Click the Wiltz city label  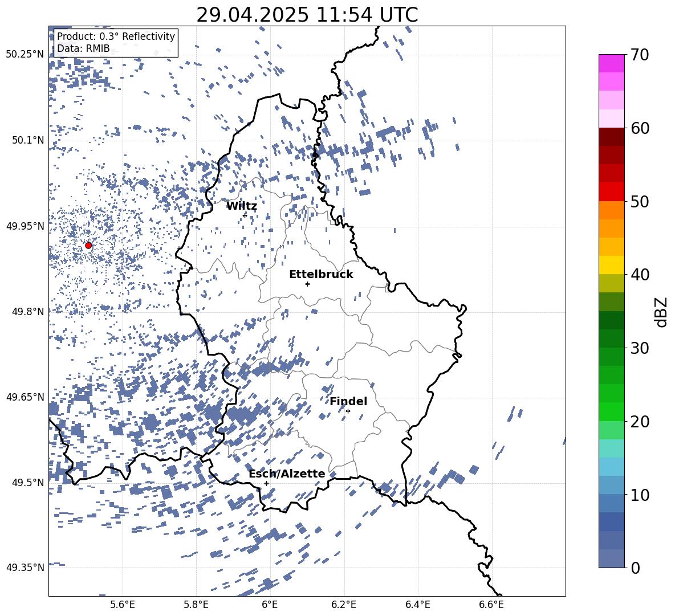[242, 206]
